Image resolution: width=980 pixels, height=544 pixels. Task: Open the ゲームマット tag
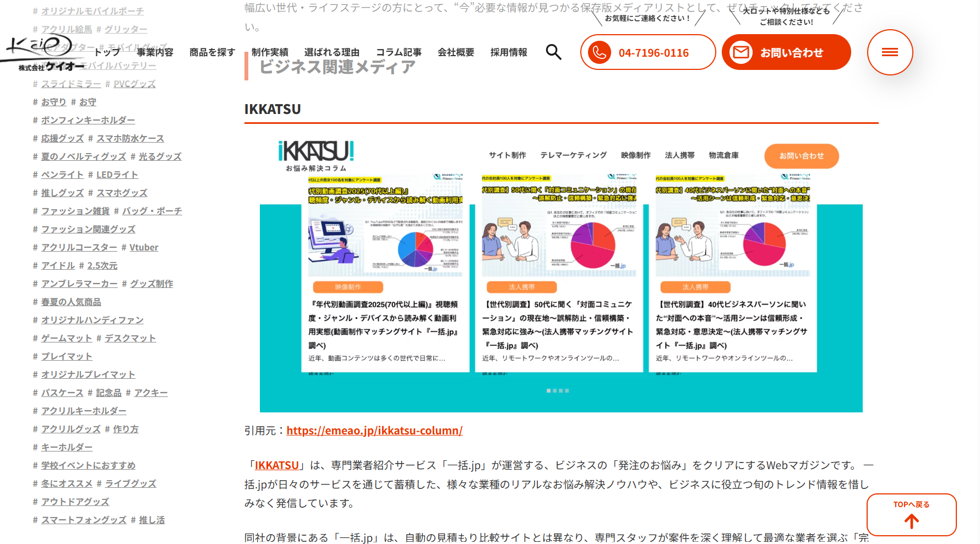tap(67, 338)
